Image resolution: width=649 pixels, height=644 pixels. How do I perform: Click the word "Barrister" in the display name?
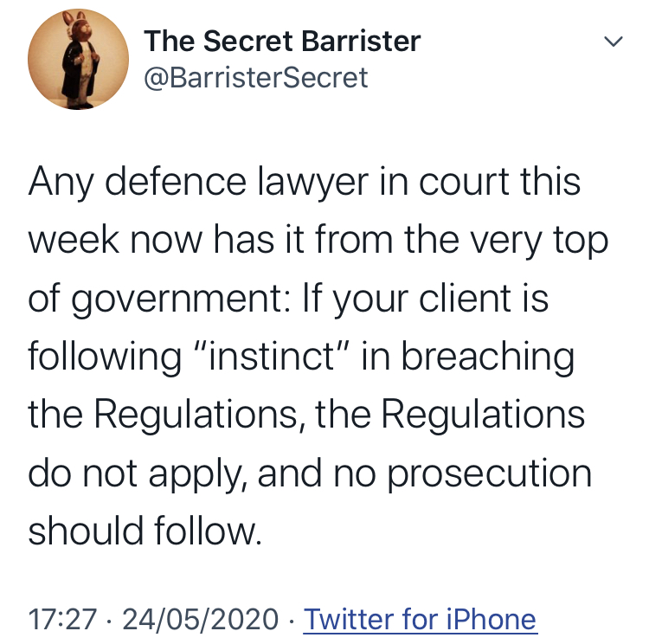pyautogui.click(x=361, y=41)
